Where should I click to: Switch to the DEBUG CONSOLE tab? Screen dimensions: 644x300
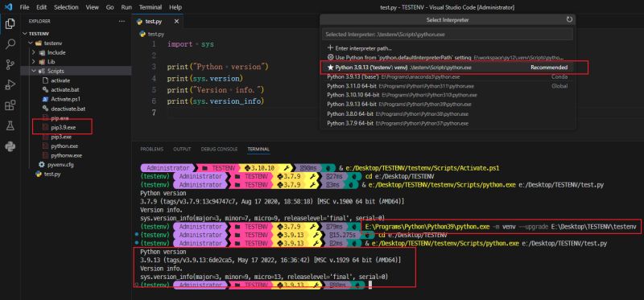click(x=219, y=149)
